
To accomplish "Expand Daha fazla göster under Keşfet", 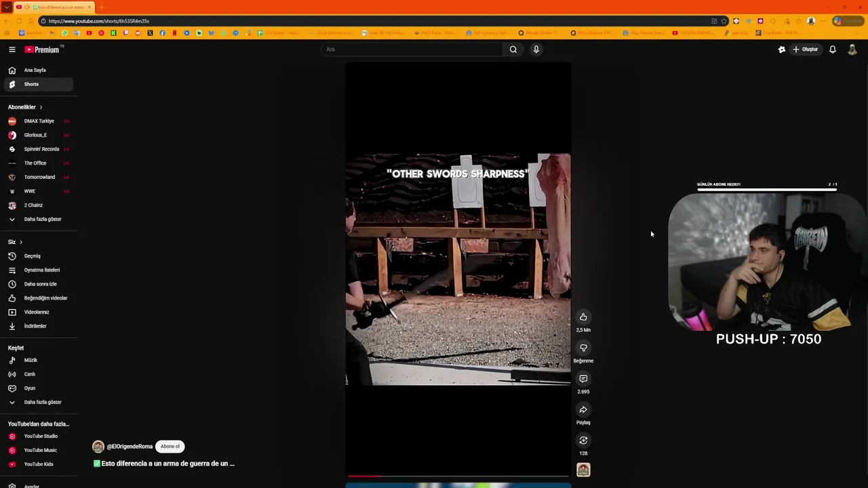I will 39,402.
